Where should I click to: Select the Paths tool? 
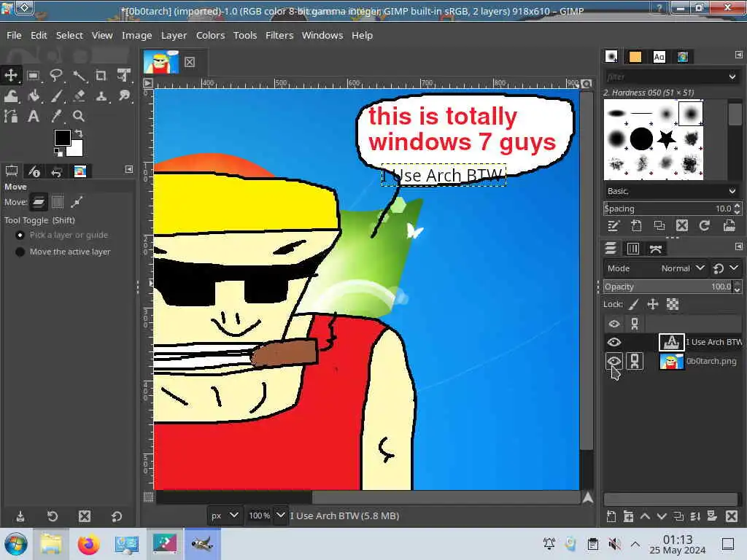pyautogui.click(x=11, y=116)
